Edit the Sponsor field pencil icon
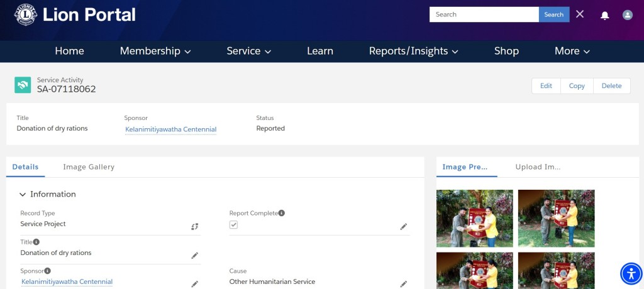644x289 pixels. pos(195,284)
